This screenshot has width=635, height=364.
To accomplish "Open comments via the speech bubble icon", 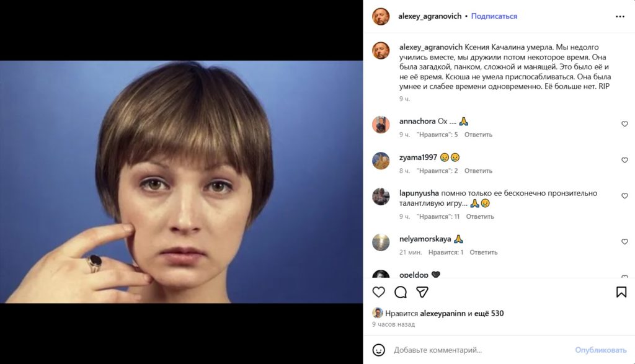I will point(402,290).
